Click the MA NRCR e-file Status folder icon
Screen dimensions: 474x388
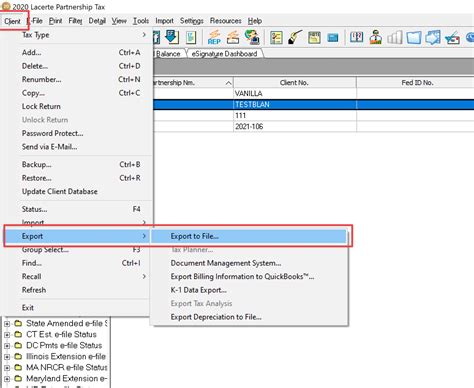point(18,367)
